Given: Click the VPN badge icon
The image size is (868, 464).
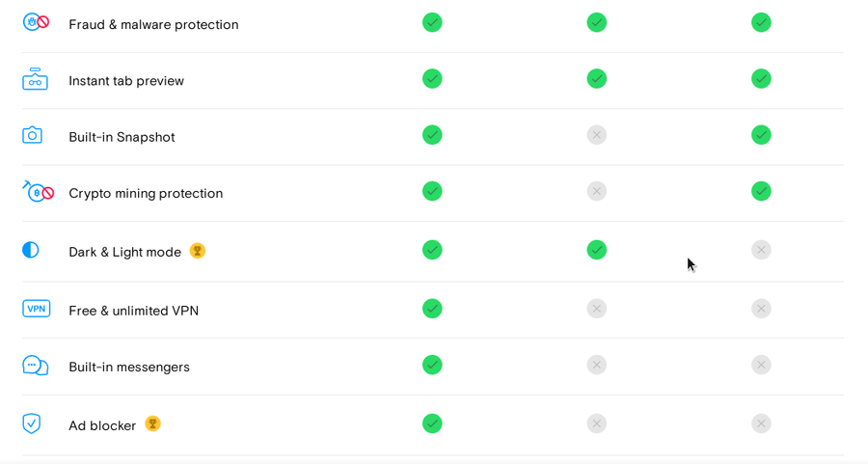Looking at the screenshot, I should point(36,309).
